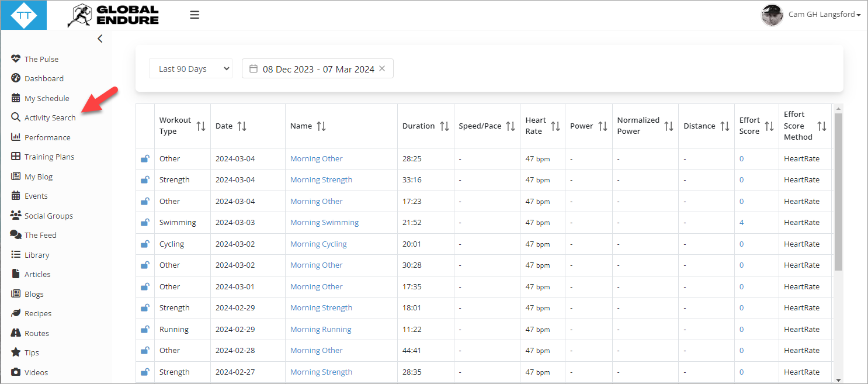Sort by Effort Score column arrows
Image resolution: width=868 pixels, height=384 pixels.
pos(769,126)
